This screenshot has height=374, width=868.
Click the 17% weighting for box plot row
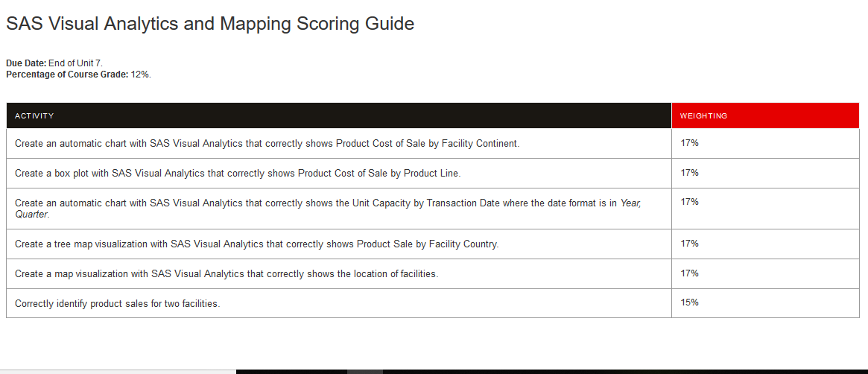click(689, 173)
